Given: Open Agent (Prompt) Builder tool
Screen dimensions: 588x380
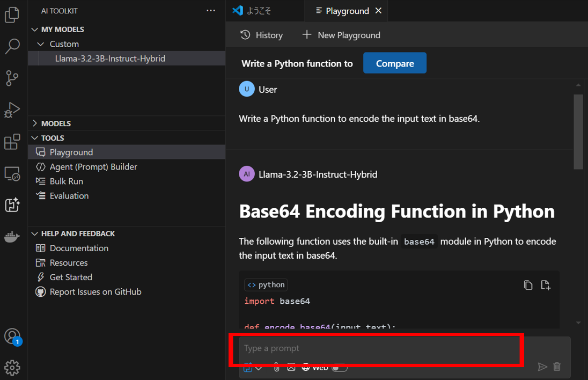Looking at the screenshot, I should [x=127, y=167].
